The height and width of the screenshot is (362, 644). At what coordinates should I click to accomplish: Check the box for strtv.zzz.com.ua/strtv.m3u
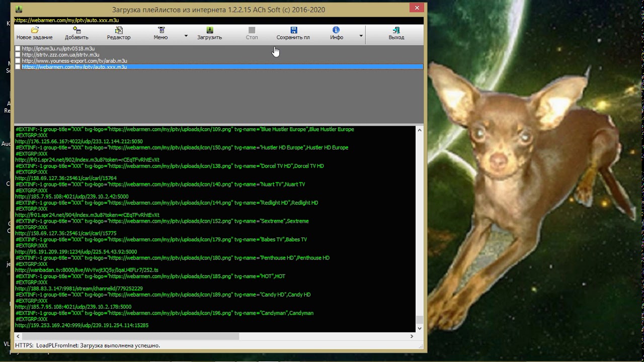(18, 55)
